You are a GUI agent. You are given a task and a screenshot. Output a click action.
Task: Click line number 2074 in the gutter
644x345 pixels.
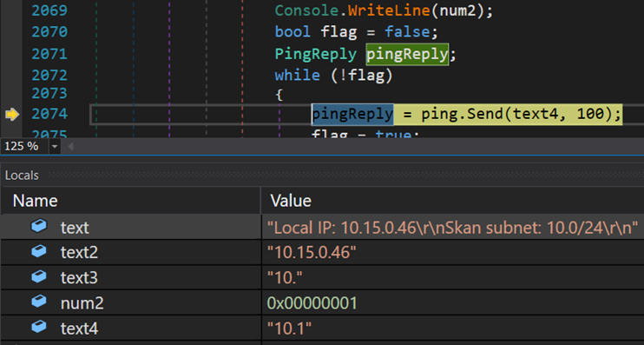[49, 114]
